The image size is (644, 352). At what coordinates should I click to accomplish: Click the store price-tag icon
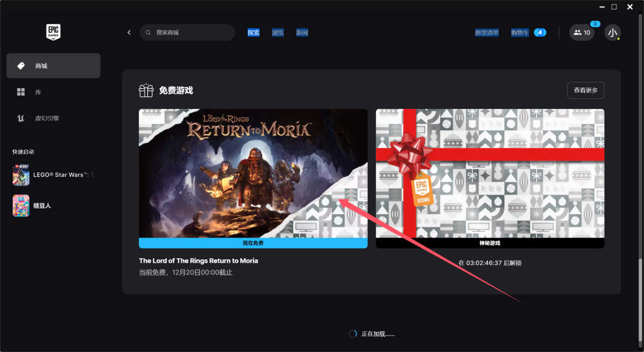(x=21, y=65)
